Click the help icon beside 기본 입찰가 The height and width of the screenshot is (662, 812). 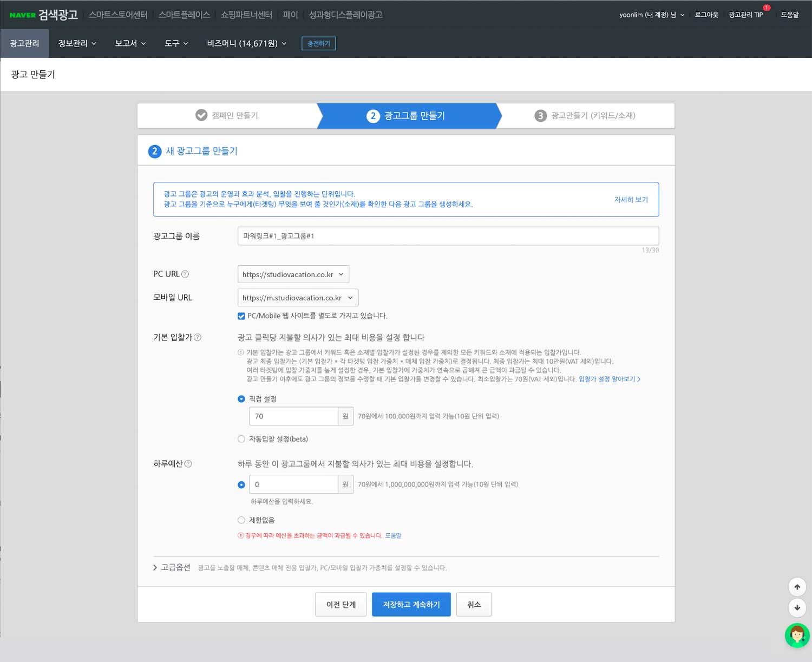coord(198,337)
